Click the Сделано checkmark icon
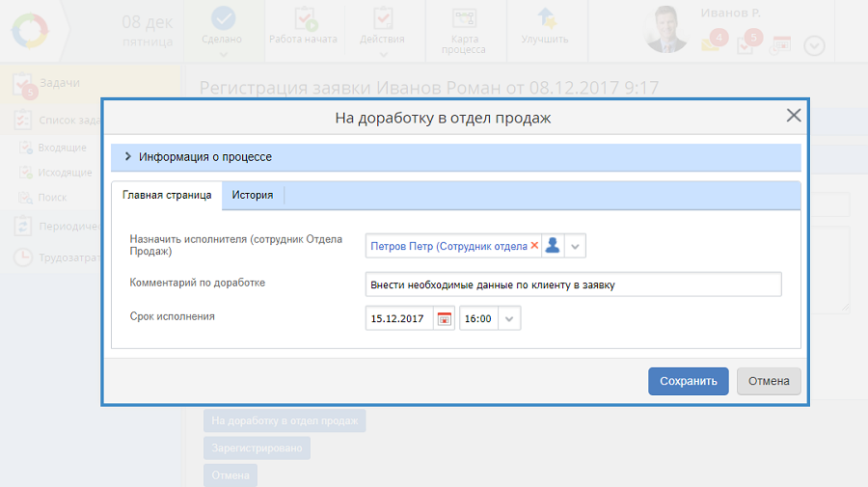 (223, 19)
